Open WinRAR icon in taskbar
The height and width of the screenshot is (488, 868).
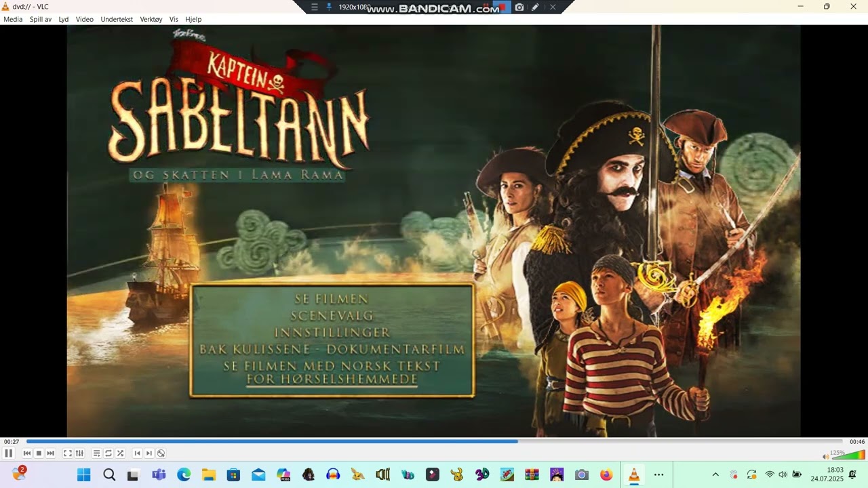click(x=532, y=475)
